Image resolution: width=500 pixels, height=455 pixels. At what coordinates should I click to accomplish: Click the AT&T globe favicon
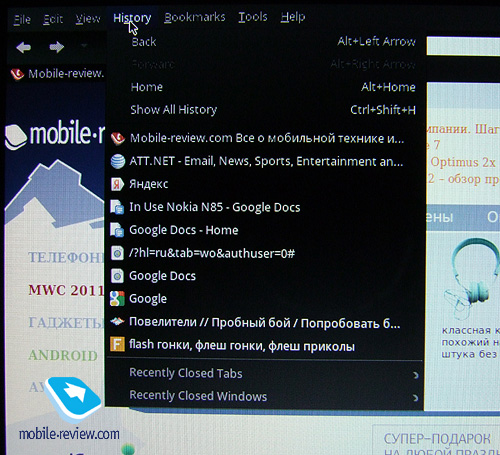[118, 162]
